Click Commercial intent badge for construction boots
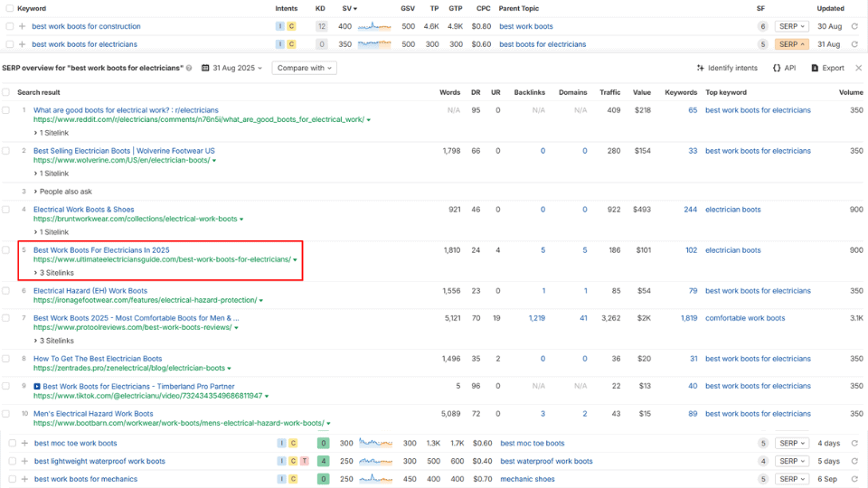Viewport: 868px width, 488px height. coord(291,26)
